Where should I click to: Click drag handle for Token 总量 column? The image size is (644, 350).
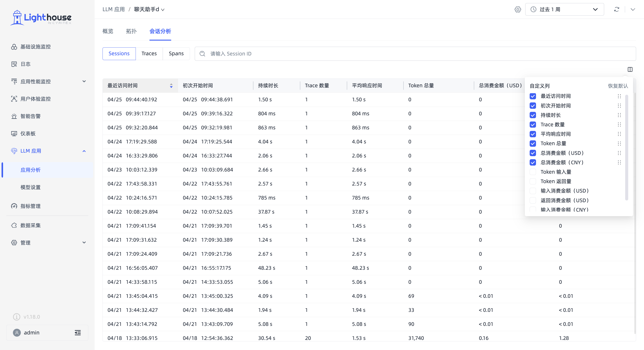619,143
